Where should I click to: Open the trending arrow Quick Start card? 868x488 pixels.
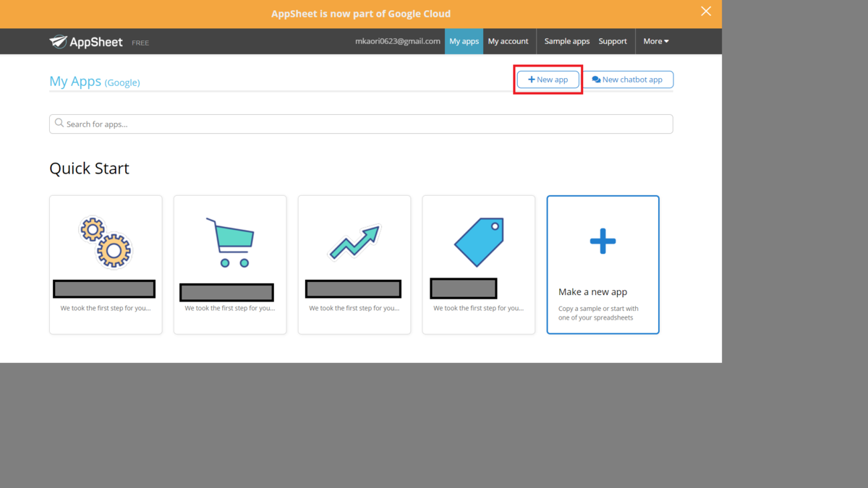(x=354, y=265)
